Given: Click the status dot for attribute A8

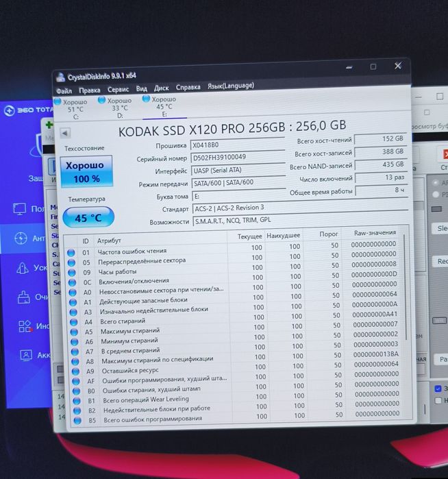Looking at the screenshot, I should click(x=75, y=362).
